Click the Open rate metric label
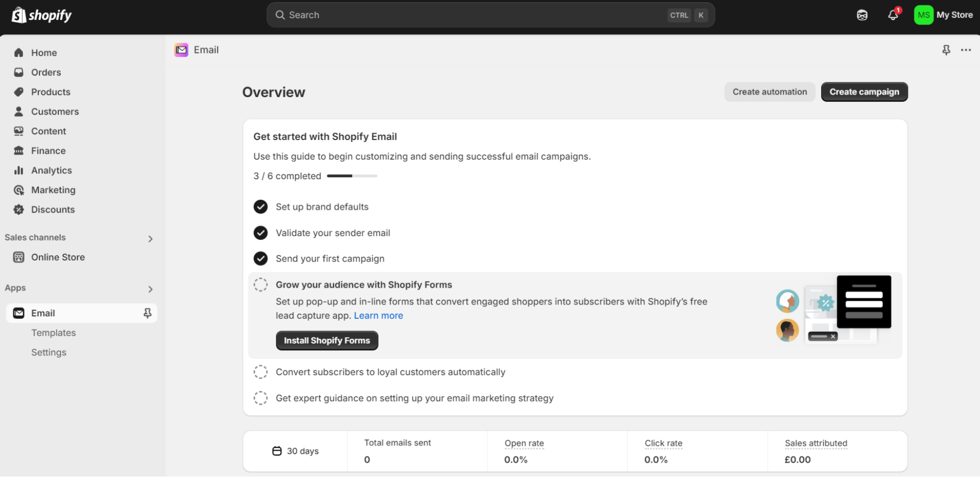 click(524, 443)
